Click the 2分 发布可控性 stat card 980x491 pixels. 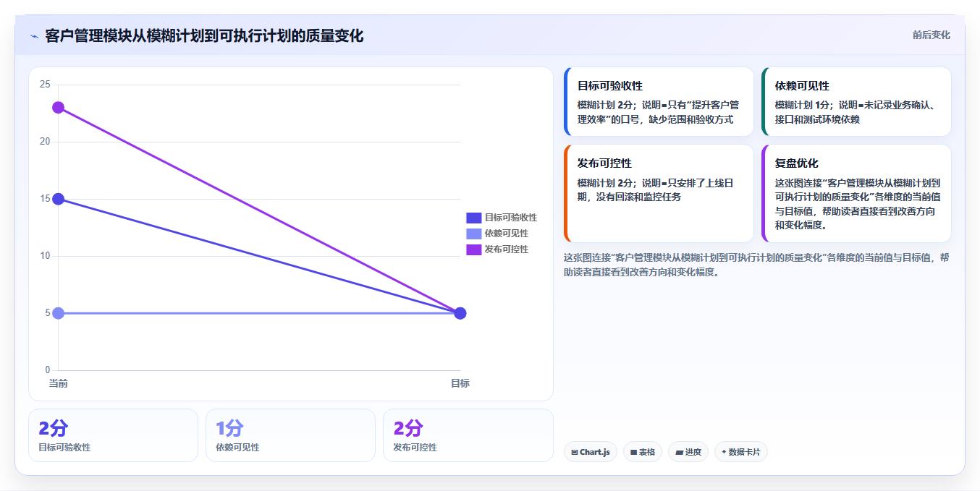468,435
